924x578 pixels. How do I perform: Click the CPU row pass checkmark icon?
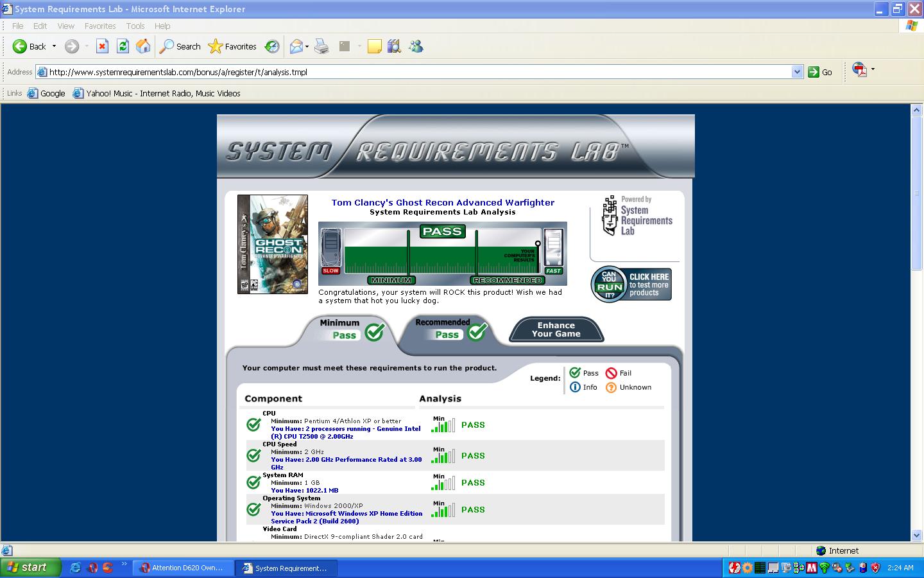(x=253, y=425)
